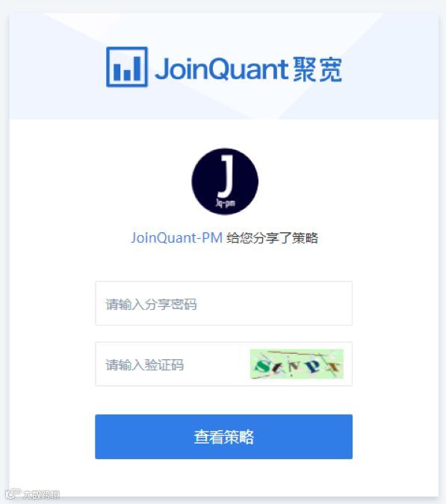Screen dimensions: 446x504
Task: Refresh the green captcha image
Action: pos(297,364)
